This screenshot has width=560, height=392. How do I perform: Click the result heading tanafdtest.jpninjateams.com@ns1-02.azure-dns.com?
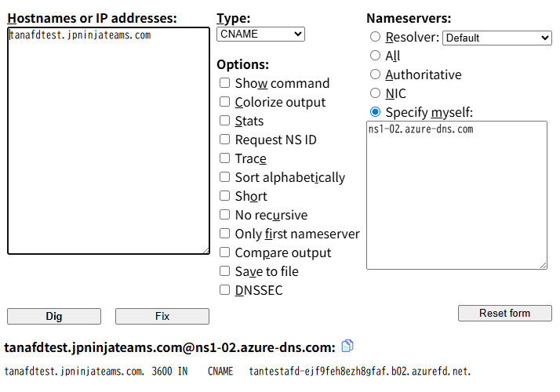point(169,347)
